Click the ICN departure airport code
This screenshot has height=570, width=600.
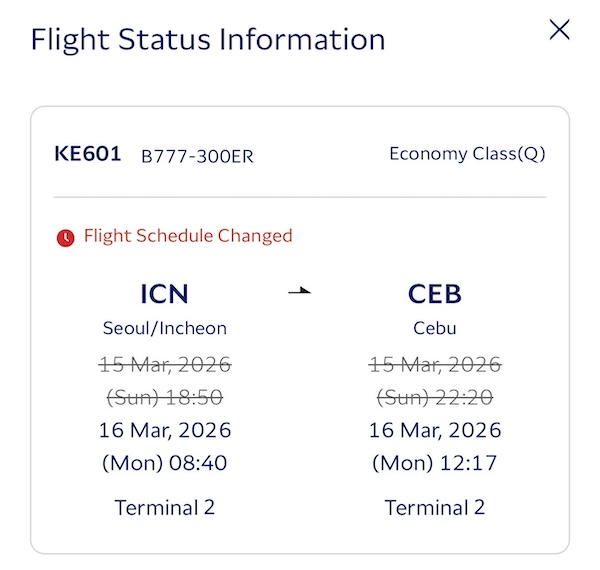[165, 294]
